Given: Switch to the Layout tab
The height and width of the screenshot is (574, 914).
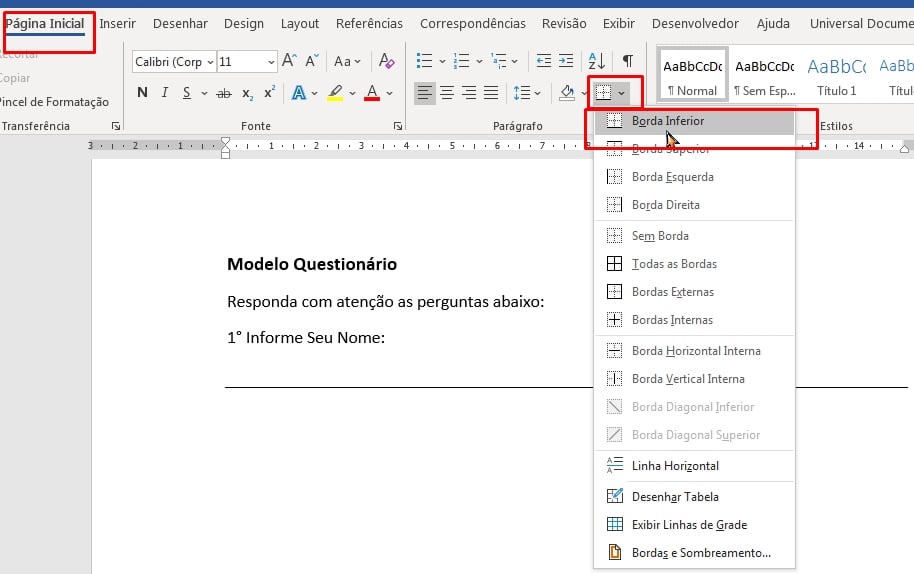Looking at the screenshot, I should (300, 23).
